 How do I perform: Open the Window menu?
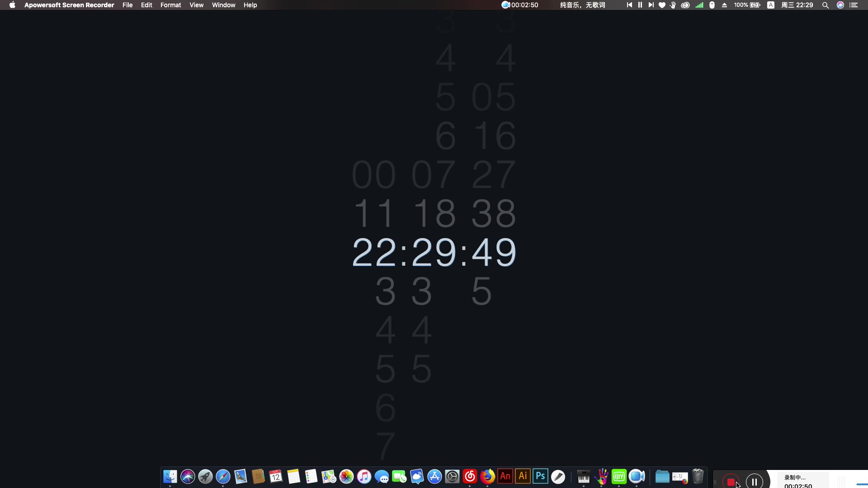[223, 5]
